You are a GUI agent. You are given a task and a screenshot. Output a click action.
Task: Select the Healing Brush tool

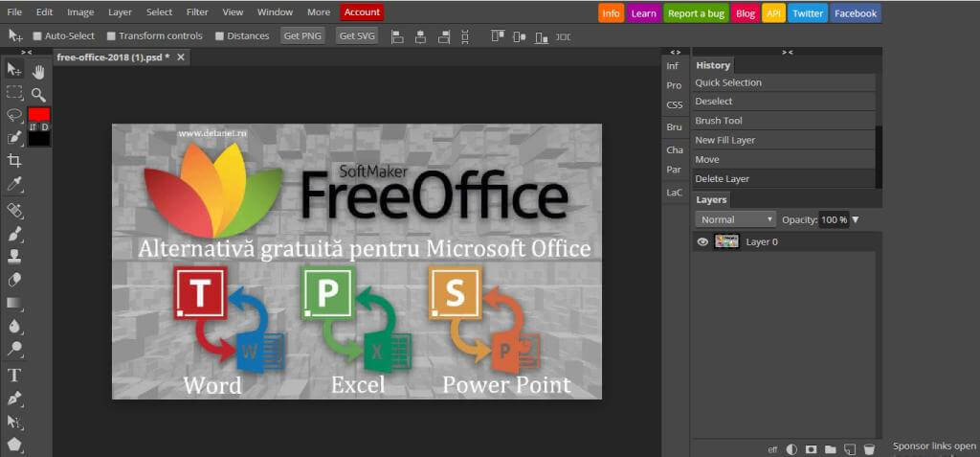tap(13, 211)
